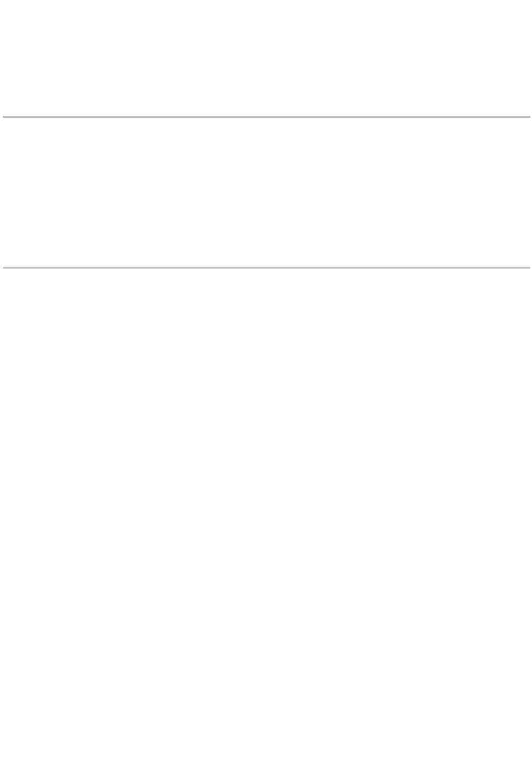Click the upper horizontal divider line
This screenshot has height=758, width=532.
pyautogui.click(x=266, y=116)
